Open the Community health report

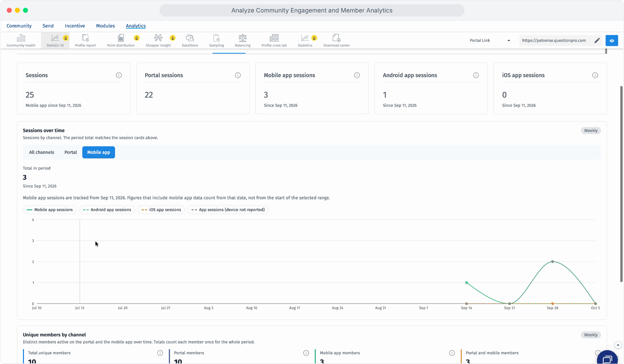pyautogui.click(x=21, y=40)
